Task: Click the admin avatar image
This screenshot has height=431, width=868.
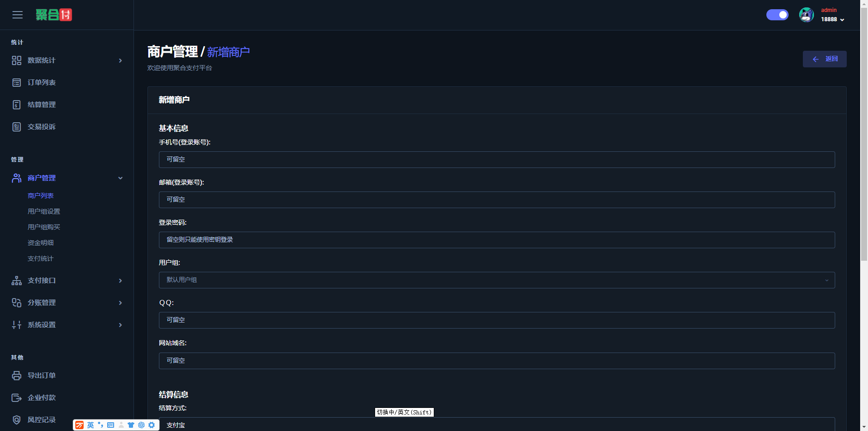Action: point(806,15)
